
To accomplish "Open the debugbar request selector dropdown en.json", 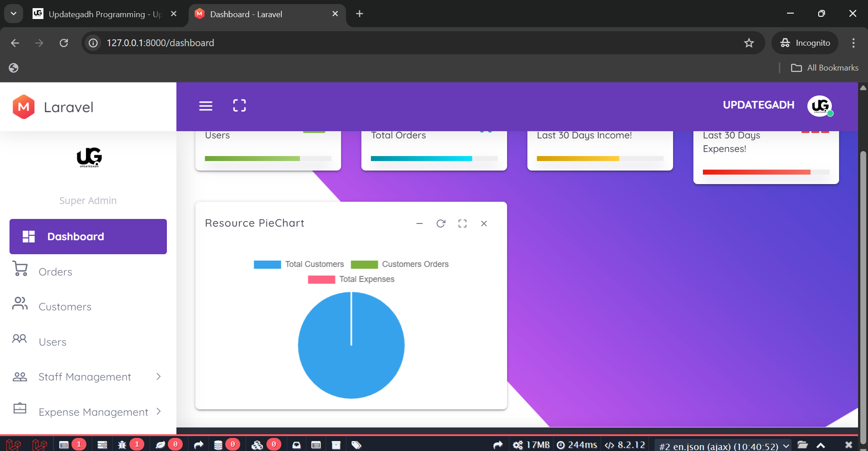I will pyautogui.click(x=724, y=446).
